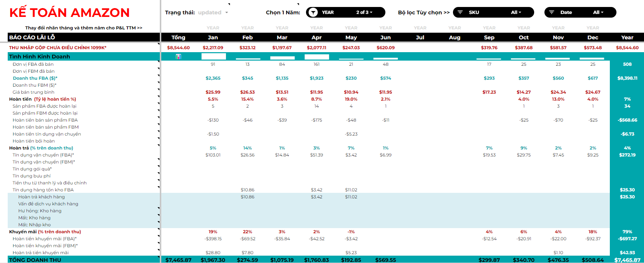
Task: Select 'Tín dụng hàng tồn kho FBA' label
Action: pyautogui.click(x=43, y=190)
